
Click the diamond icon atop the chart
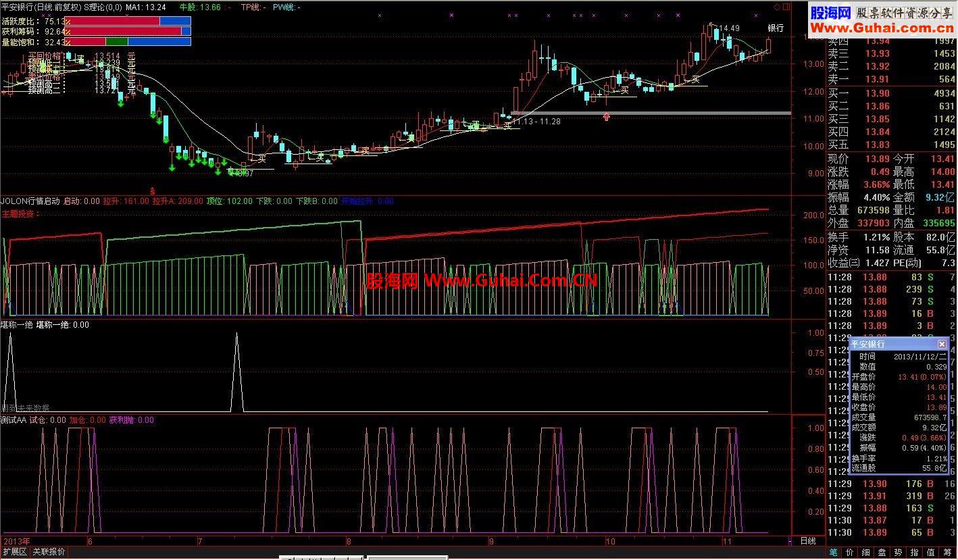[777, 7]
